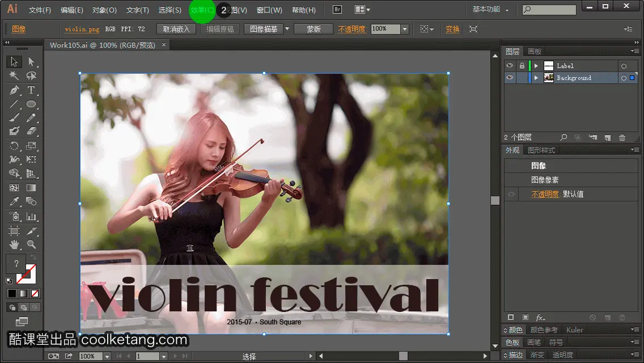The width and height of the screenshot is (644, 363).
Task: Select the Pencil tool
Action: (31, 118)
